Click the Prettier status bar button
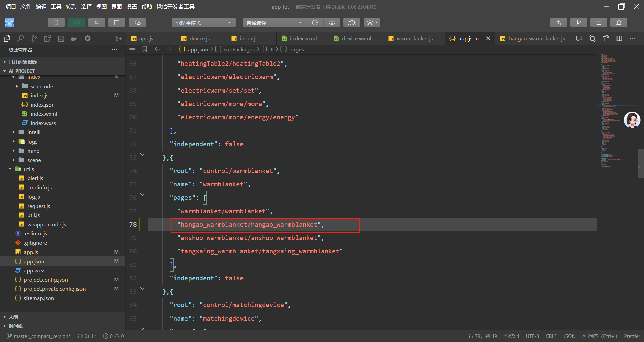This screenshot has width=644, height=342. [632, 336]
